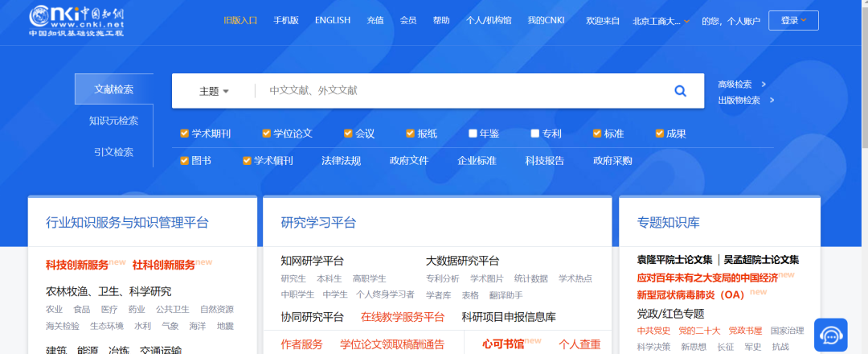Click 党的二十大 topic link
This screenshot has height=354, width=868.
pyautogui.click(x=700, y=331)
